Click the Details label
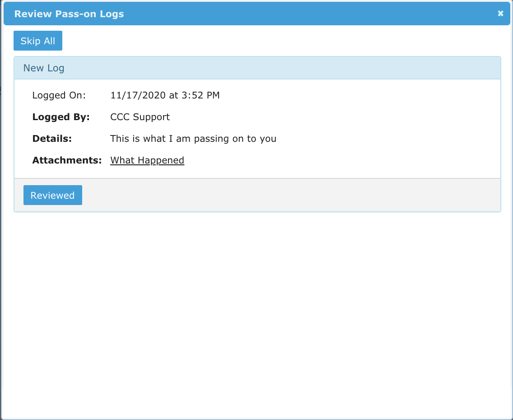This screenshot has height=420, width=513. [x=52, y=139]
